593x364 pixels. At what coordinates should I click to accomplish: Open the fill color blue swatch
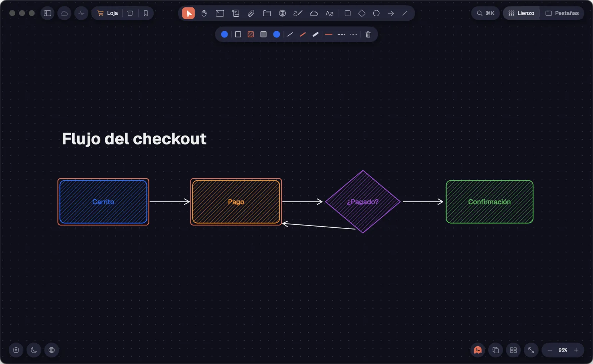tap(276, 34)
